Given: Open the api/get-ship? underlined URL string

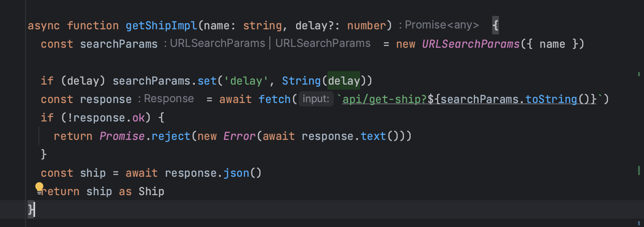Looking at the screenshot, I should (x=384, y=99).
